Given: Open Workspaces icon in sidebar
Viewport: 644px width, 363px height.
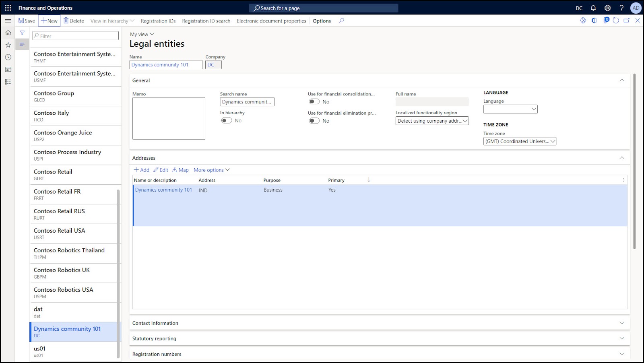Looking at the screenshot, I should coord(8,70).
